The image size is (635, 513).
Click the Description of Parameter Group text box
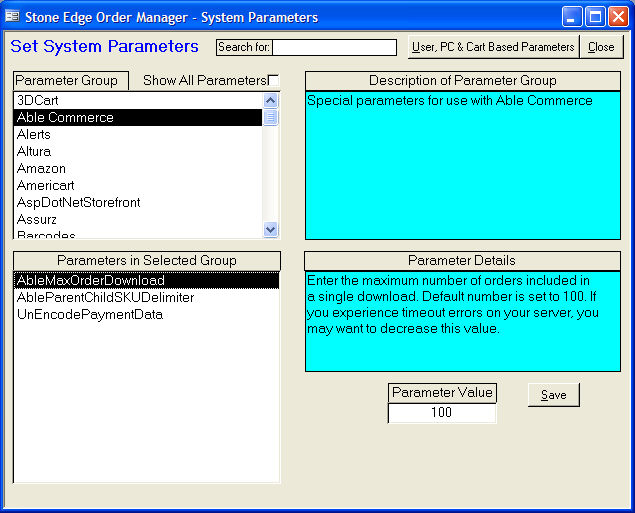pos(462,165)
